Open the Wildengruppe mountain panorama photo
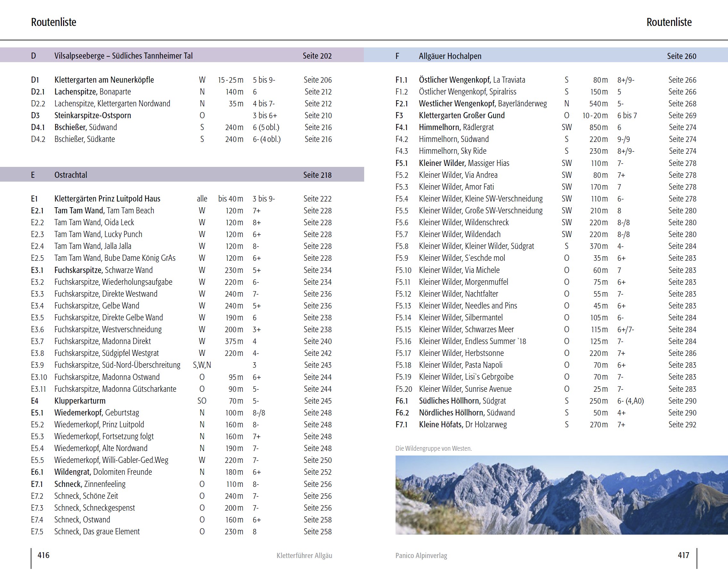Image resolution: width=728 pixels, height=583 pixels. point(561,495)
